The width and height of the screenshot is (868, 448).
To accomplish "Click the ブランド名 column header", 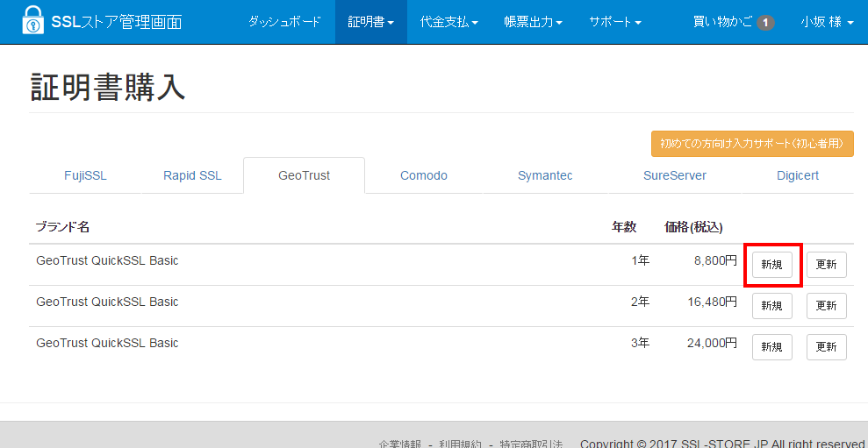I will (62, 227).
